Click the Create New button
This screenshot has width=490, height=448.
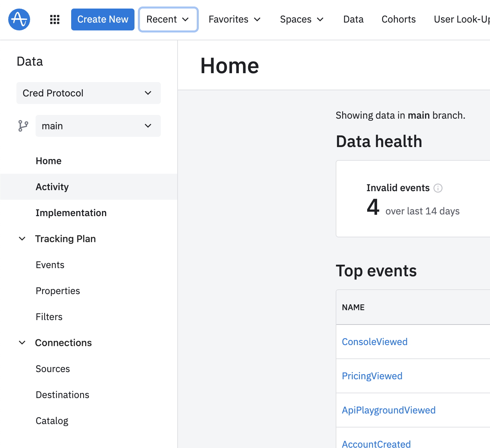103,19
